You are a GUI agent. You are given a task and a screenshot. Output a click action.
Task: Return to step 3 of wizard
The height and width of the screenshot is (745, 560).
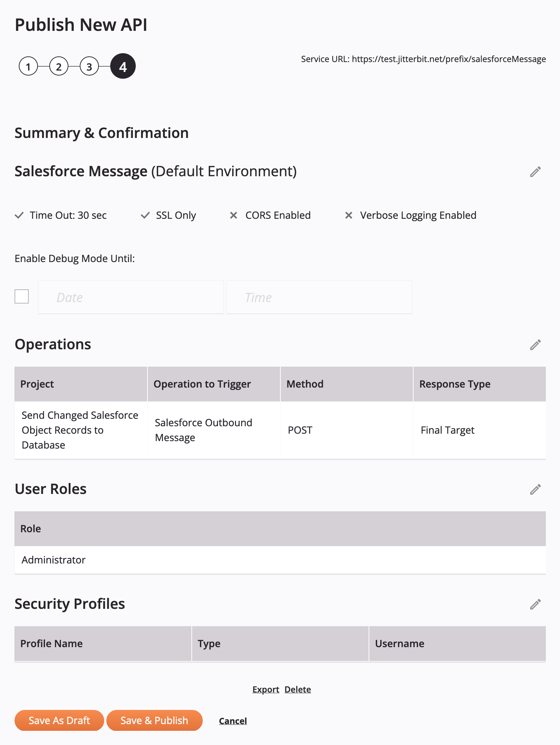[x=89, y=66]
